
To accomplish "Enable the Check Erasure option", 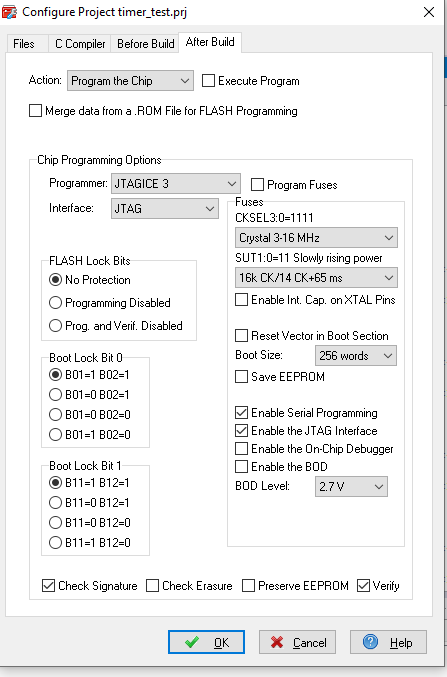I will tap(152, 586).
